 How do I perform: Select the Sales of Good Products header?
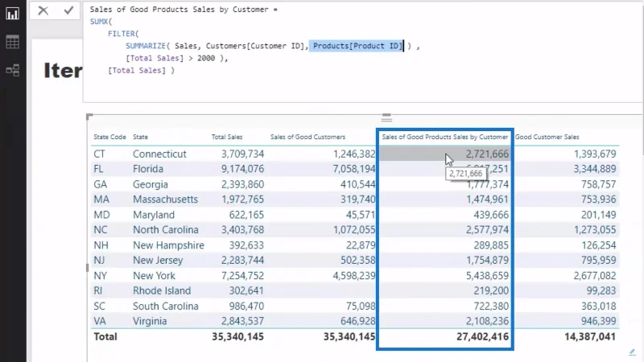(x=445, y=137)
